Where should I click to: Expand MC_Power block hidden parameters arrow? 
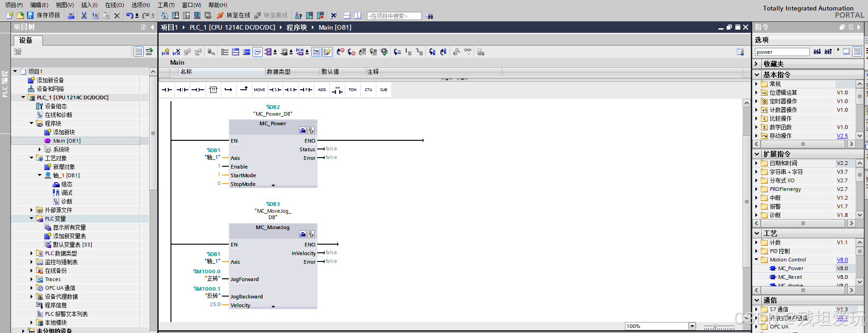(274, 185)
